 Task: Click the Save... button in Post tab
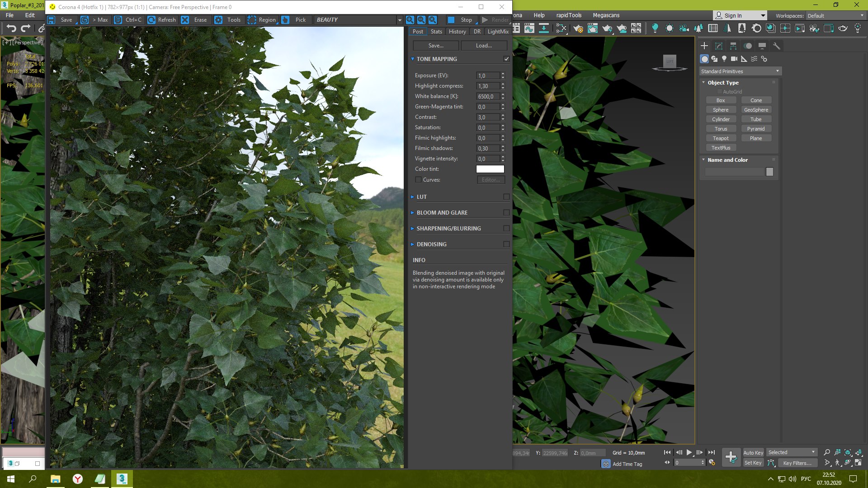pyautogui.click(x=436, y=46)
